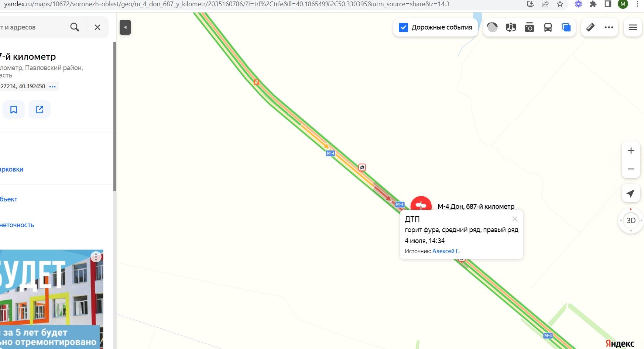Toggle the Дорожные события checkbox
Image resolution: width=644 pixels, height=349 pixels.
tap(404, 27)
